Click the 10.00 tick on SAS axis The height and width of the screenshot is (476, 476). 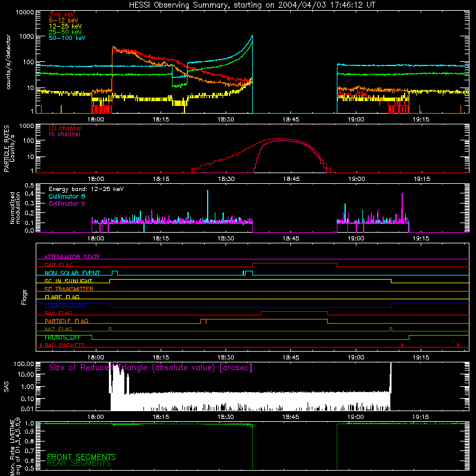coord(26,375)
